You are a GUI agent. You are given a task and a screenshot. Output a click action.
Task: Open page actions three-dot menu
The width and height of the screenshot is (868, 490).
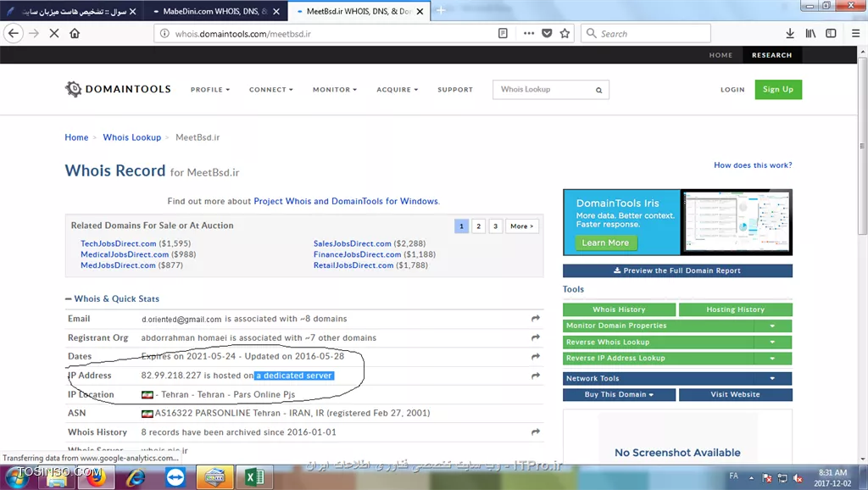pos(529,33)
